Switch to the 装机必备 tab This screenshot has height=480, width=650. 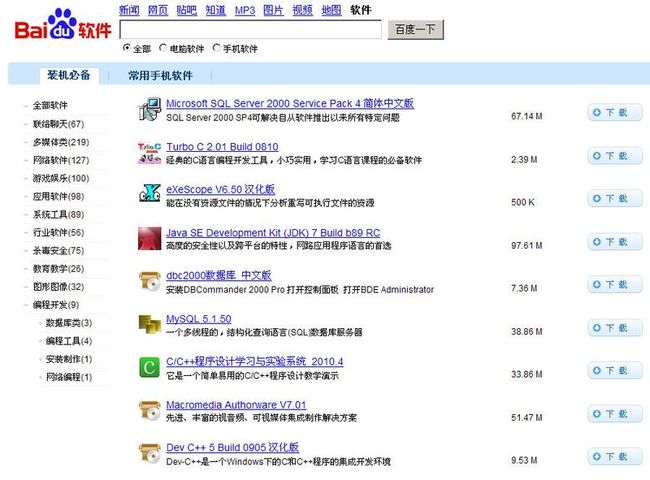pyautogui.click(x=69, y=75)
